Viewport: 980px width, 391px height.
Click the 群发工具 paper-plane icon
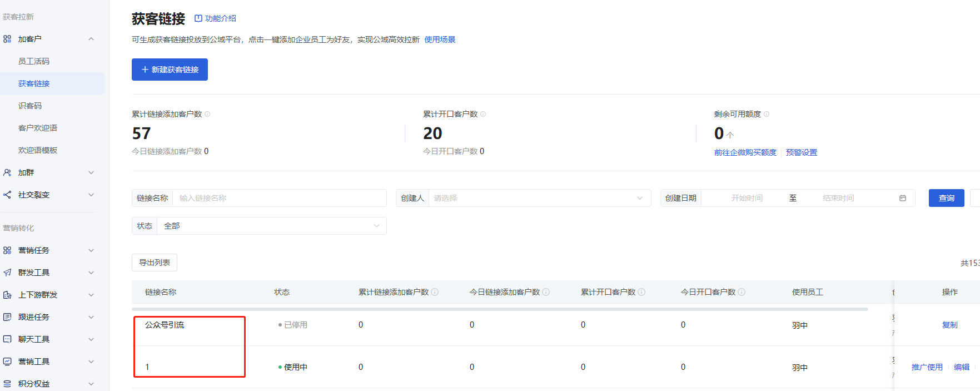7,273
